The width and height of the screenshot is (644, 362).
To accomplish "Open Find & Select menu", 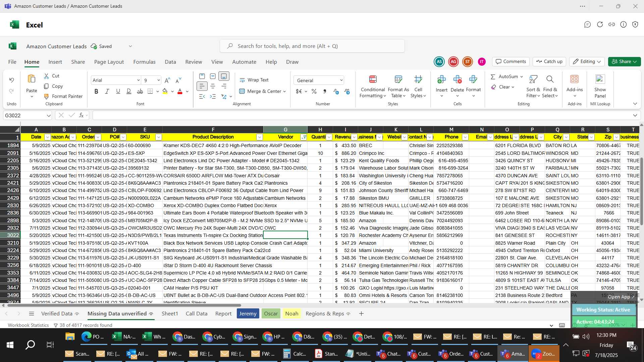I will (x=550, y=86).
